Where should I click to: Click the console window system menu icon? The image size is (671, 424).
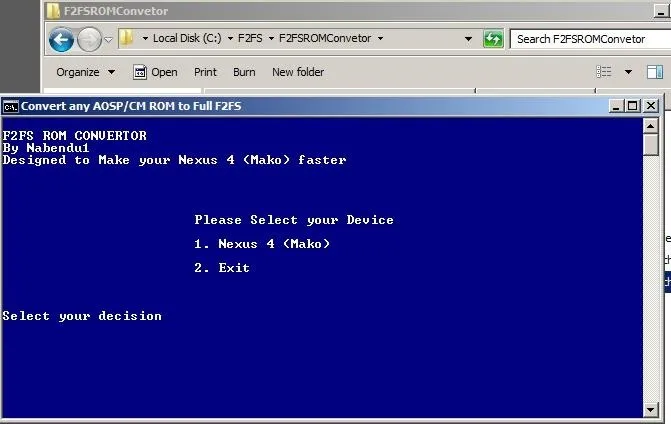point(10,107)
